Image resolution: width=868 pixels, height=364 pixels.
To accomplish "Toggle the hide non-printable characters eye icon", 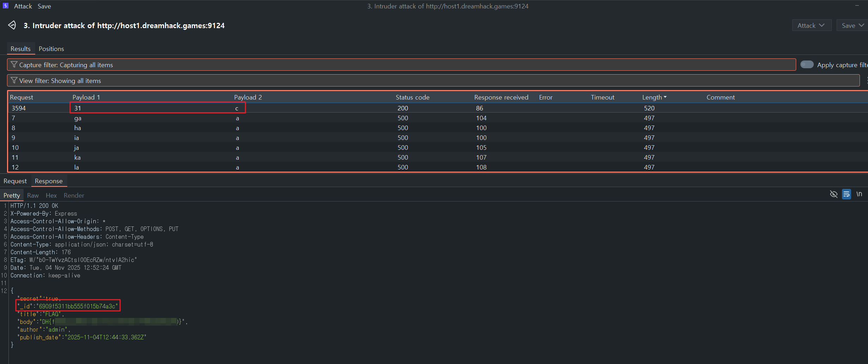I will coord(833,194).
